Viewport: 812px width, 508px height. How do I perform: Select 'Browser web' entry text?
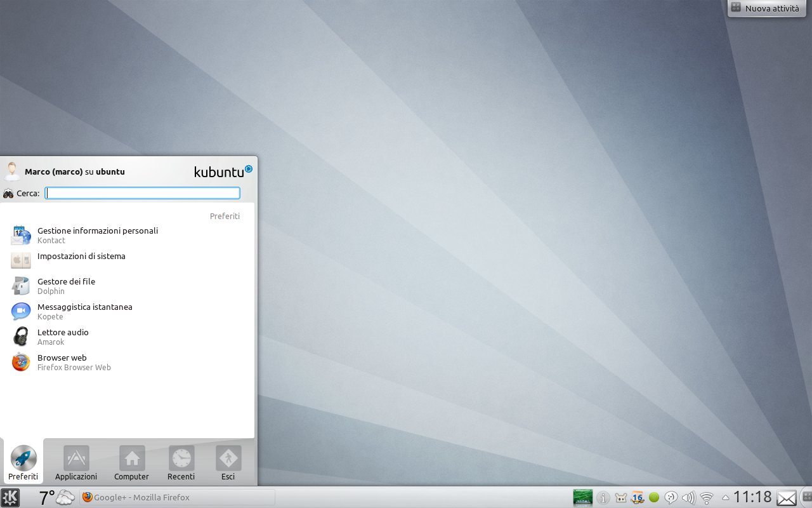click(x=62, y=358)
